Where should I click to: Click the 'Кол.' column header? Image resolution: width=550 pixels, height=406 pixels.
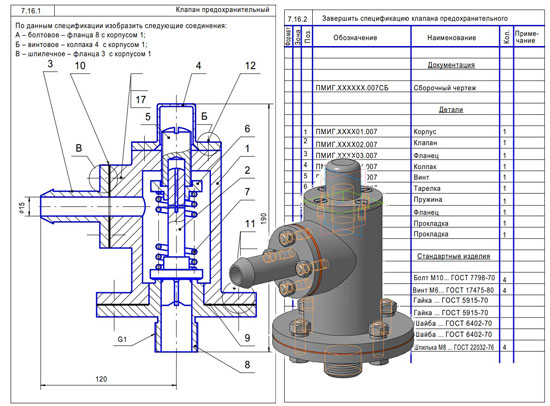(x=507, y=36)
